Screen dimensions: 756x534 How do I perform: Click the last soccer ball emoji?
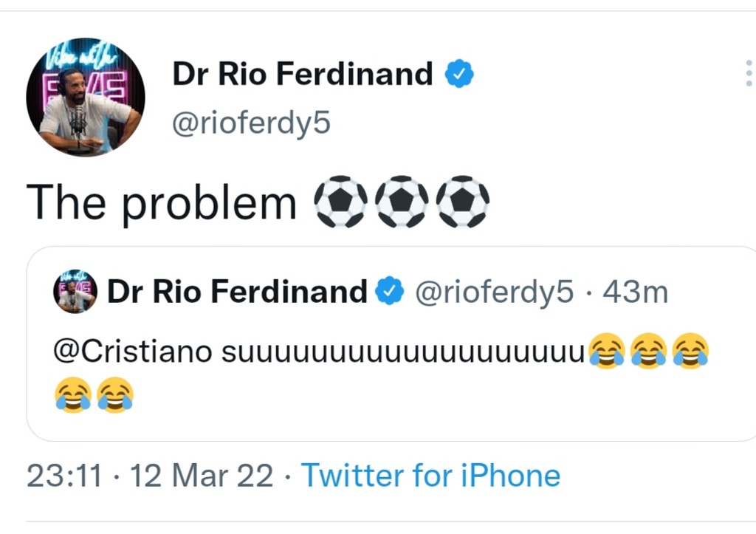click(x=463, y=201)
